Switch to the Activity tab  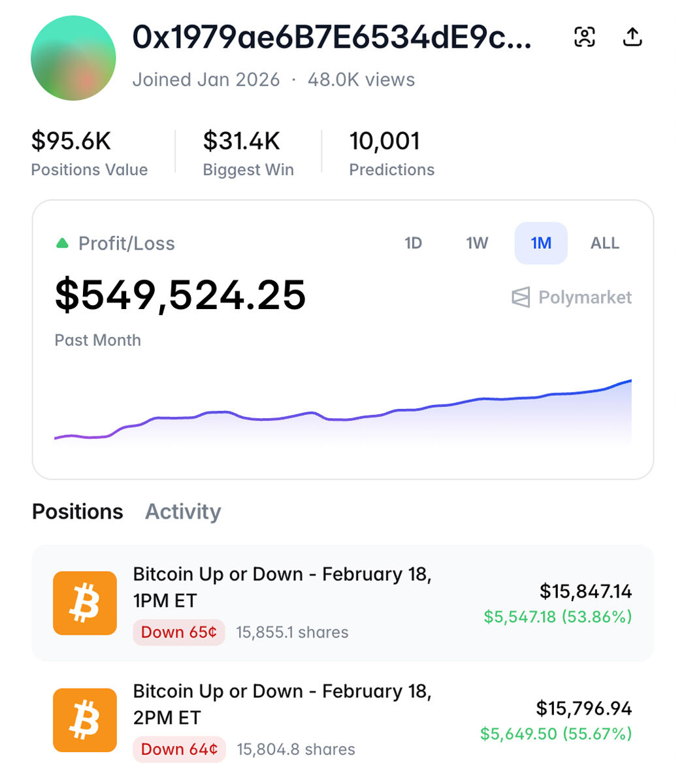(183, 512)
